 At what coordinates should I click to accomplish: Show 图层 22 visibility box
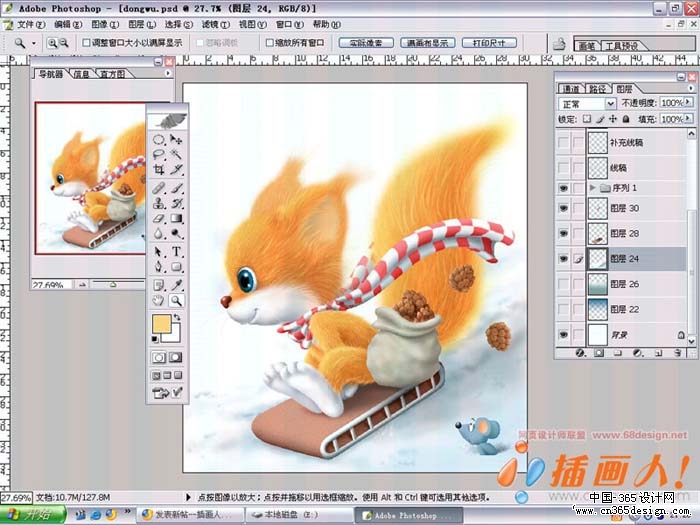tap(563, 309)
